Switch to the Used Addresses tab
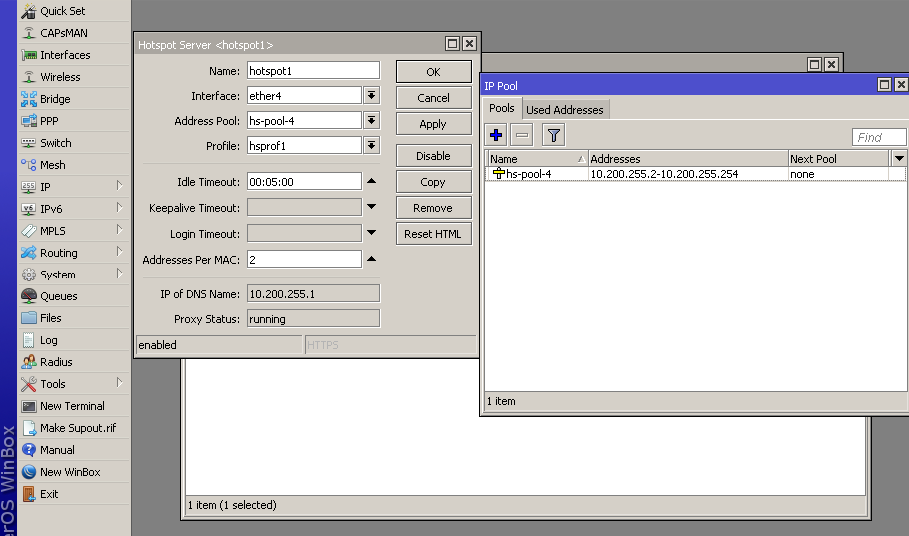The height and width of the screenshot is (536, 909). click(565, 109)
